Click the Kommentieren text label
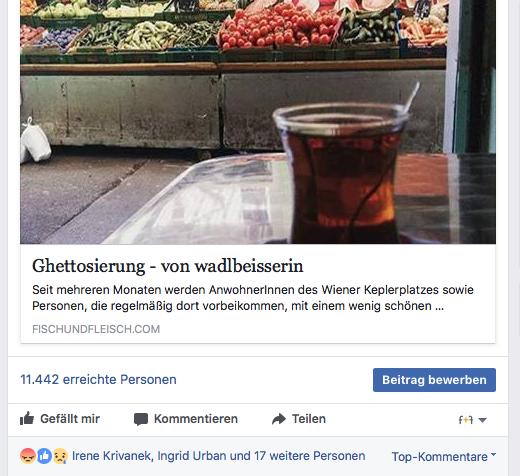The height and width of the screenshot is (476, 520). [196, 419]
